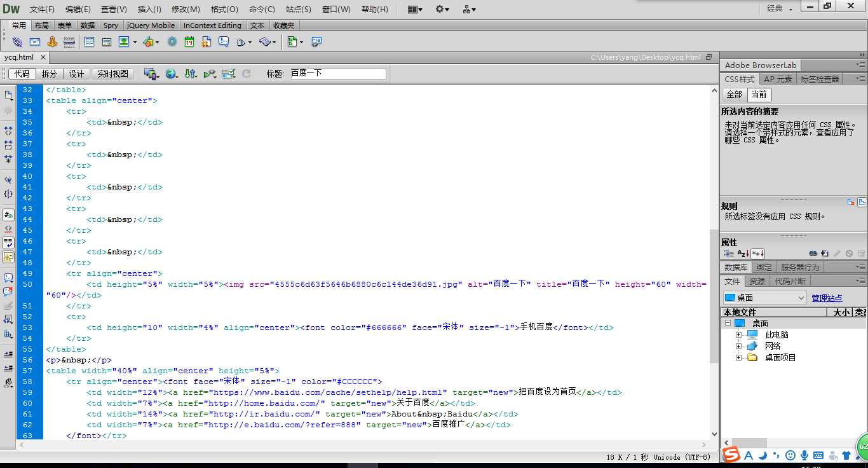Insert a hyperlink from the Common toolbar

point(18,42)
